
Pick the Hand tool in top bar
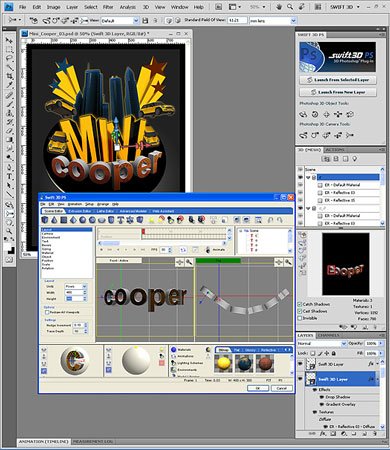click(280, 7)
